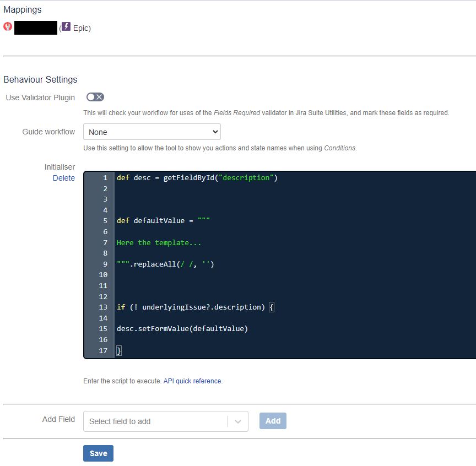Click Save to save behaviour settings

[x=98, y=453]
